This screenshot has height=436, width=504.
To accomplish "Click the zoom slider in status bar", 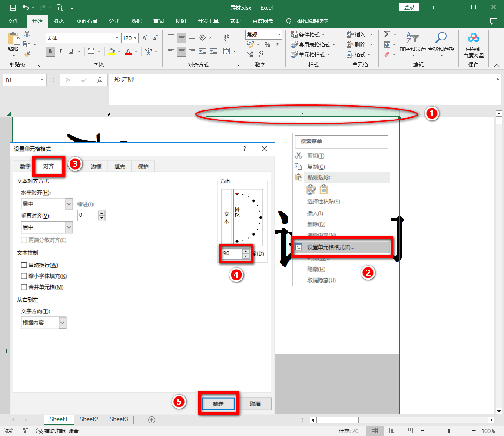I will click(x=448, y=431).
